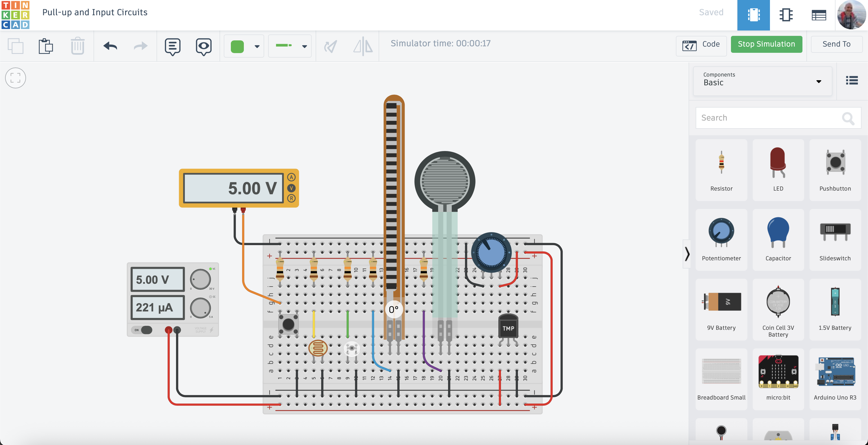This screenshot has height=445, width=868.
Task: Open the Tinkercad home logo
Action: (16, 15)
